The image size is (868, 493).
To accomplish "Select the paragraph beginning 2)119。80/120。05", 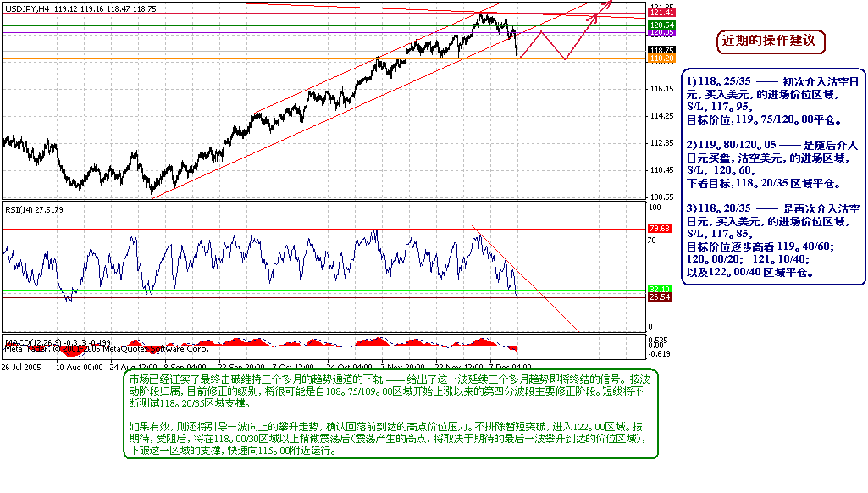I will [x=772, y=164].
